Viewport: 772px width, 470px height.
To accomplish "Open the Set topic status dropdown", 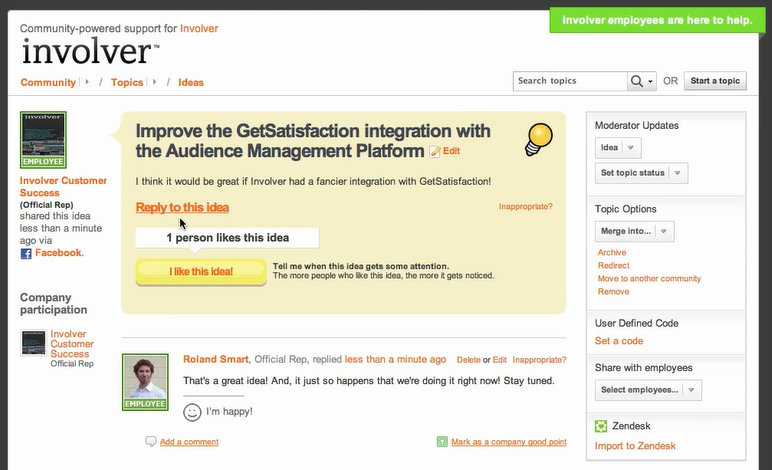I will (x=641, y=173).
